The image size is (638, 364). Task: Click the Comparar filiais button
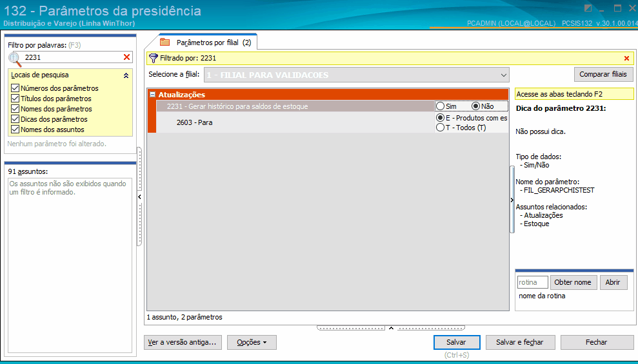pyautogui.click(x=603, y=74)
